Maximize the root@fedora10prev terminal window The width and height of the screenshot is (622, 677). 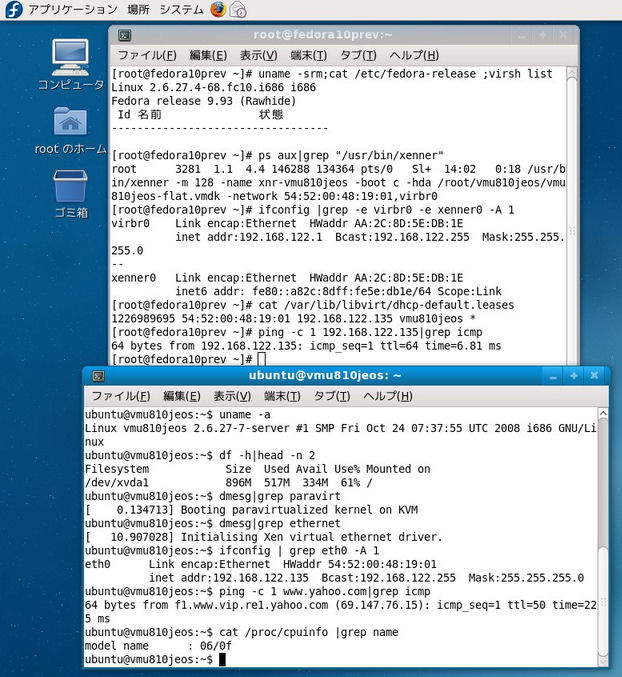click(543, 35)
